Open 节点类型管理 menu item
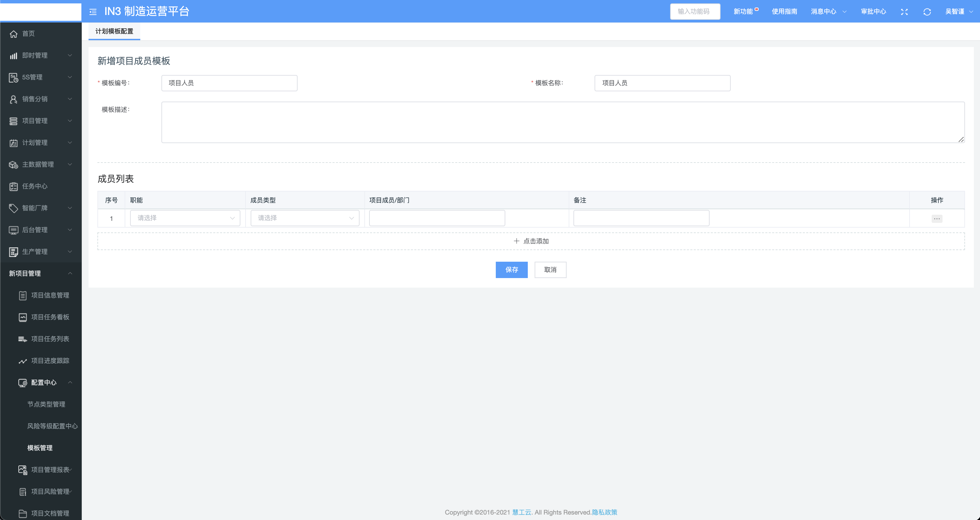 [46, 404]
